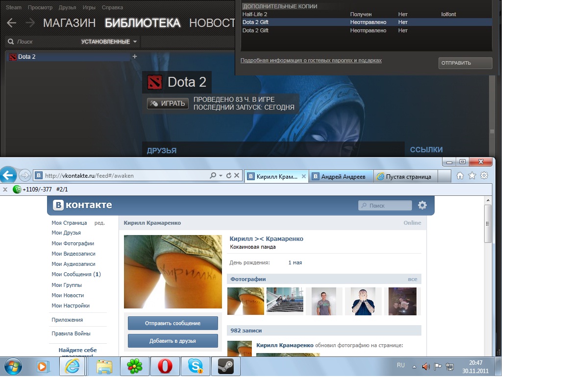Switch to БИБЛИОТЕКА section in Steam

pyautogui.click(x=143, y=23)
